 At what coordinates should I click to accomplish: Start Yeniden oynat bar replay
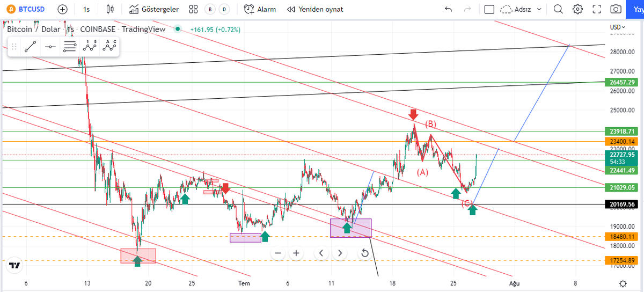click(315, 9)
